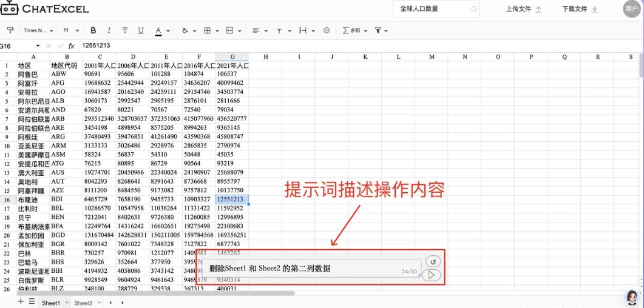
Task: Toggle underline formatting
Action: 141,30
